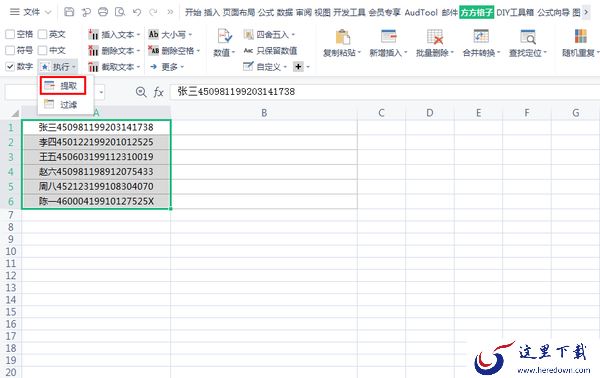Click the fx insert function icon
This screenshot has width=600, height=378.
coord(158,92)
